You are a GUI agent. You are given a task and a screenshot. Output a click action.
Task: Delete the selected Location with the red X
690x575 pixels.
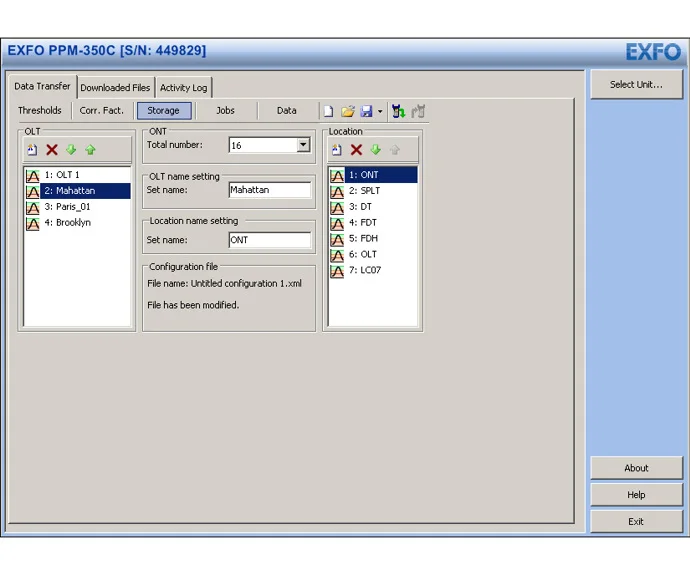coord(356,150)
